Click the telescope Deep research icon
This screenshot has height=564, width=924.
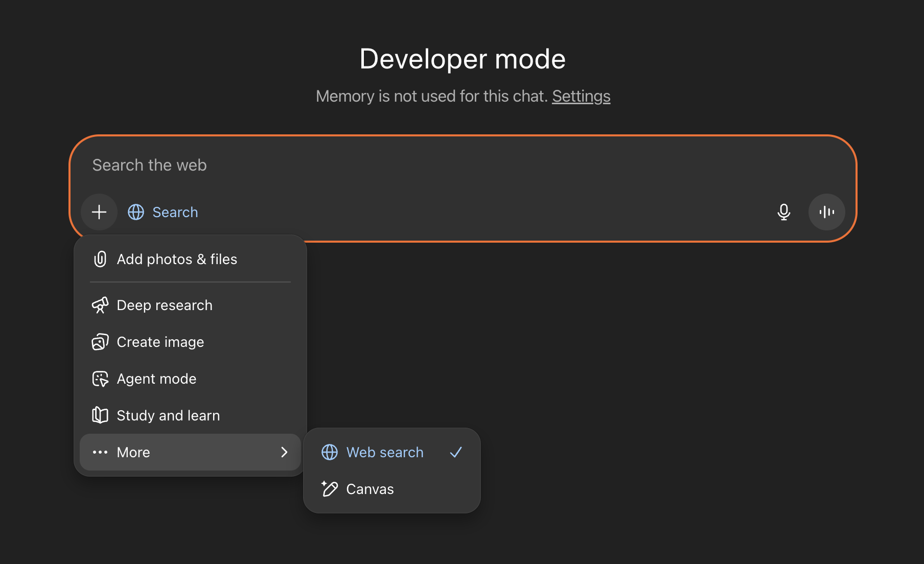pyautogui.click(x=100, y=305)
